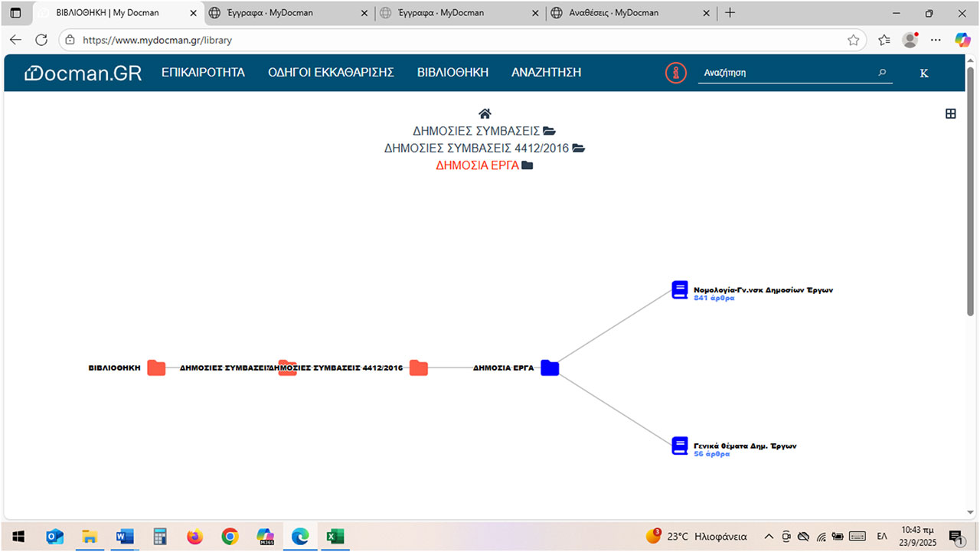
Task: Open the ΟΔΗΓΟΙ ΕΚΚΑΘΑΡΙΣΗΣ menu
Action: tap(331, 73)
